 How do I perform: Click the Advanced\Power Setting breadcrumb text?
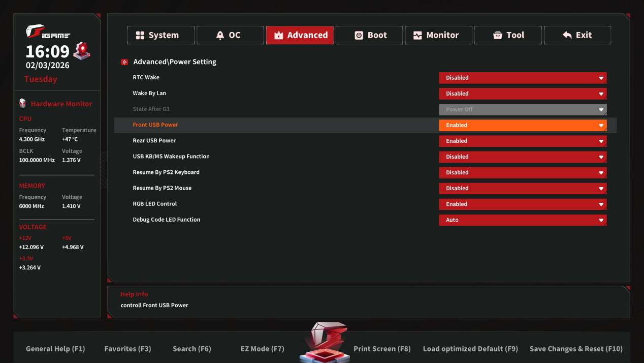pos(175,62)
